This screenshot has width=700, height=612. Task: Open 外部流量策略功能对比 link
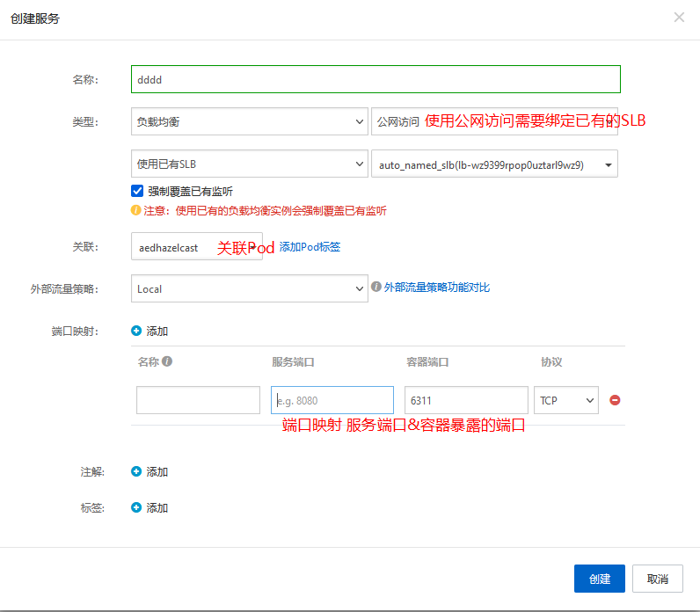(436, 288)
